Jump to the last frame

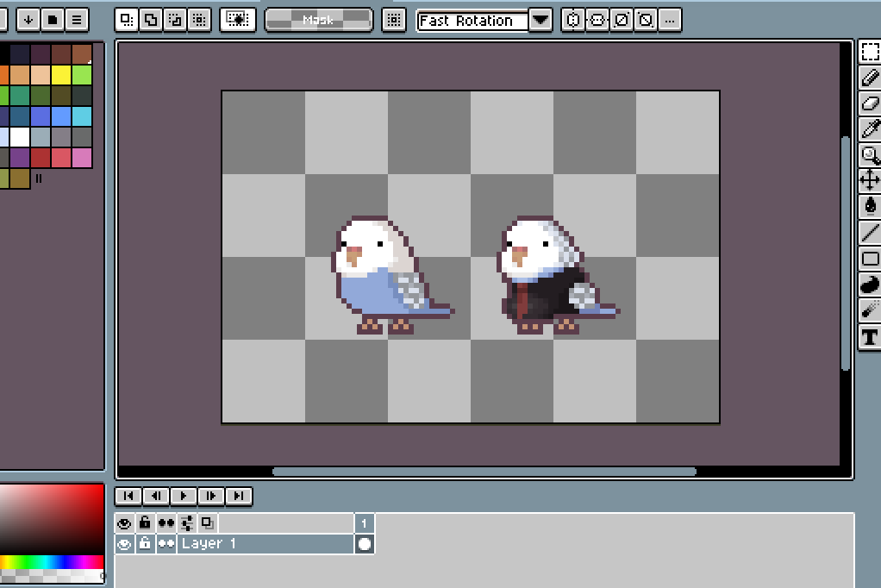[x=239, y=496]
